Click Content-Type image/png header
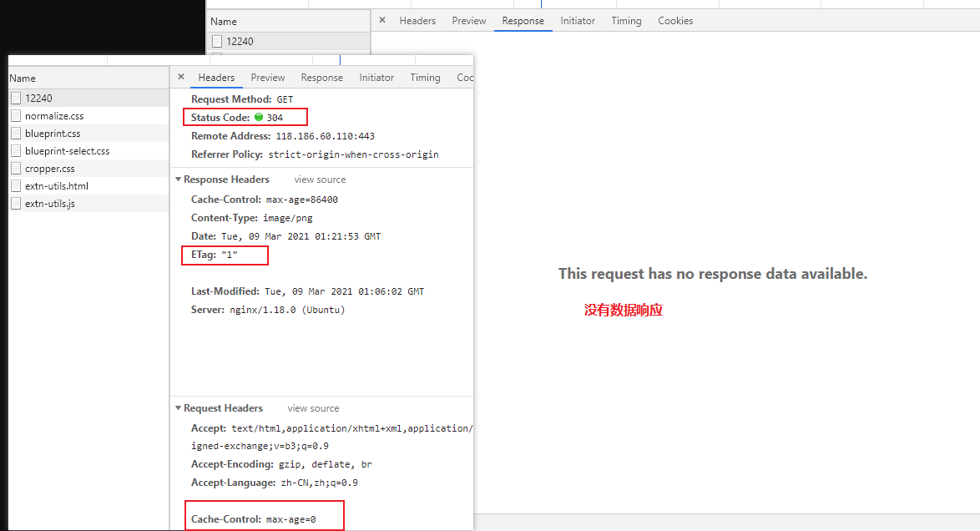This screenshot has height=531, width=980. [x=252, y=218]
